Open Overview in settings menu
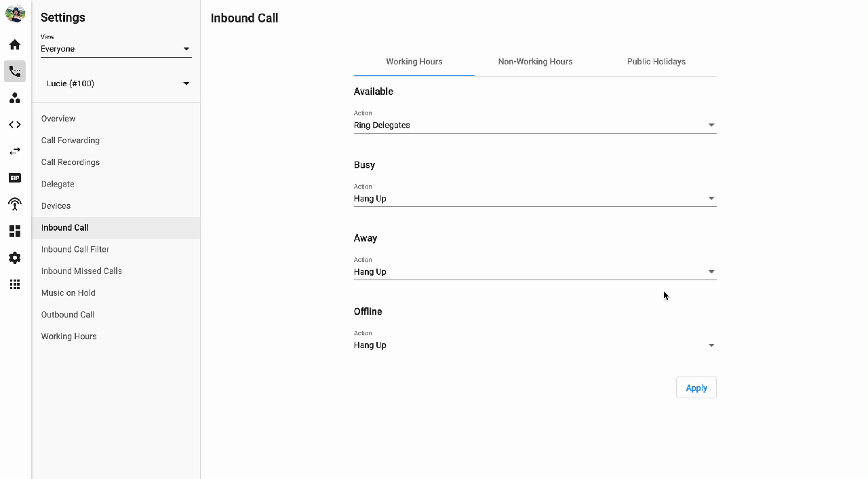 [116, 119]
